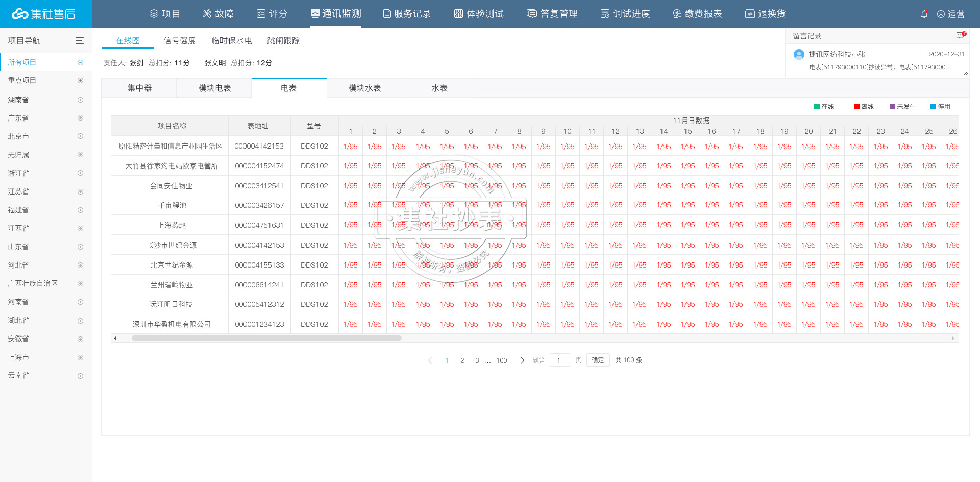Go to page 100 in pagination
980x482 pixels.
tap(501, 360)
